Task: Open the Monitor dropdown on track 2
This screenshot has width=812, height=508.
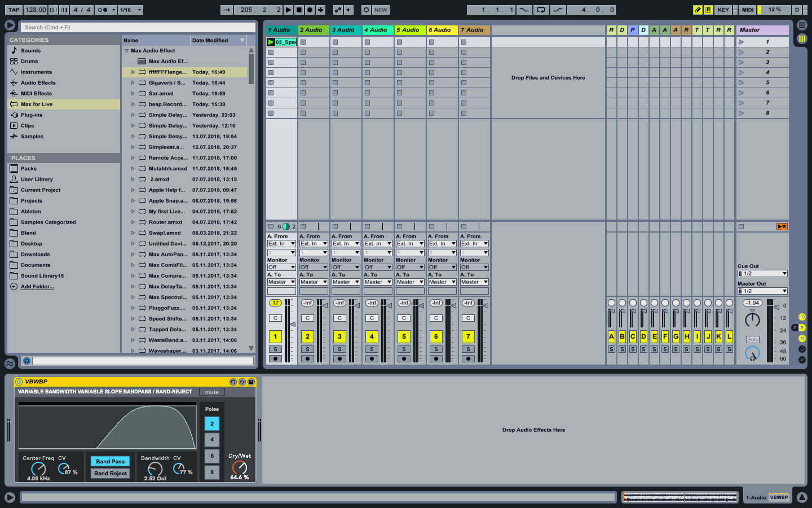Action: coord(314,267)
